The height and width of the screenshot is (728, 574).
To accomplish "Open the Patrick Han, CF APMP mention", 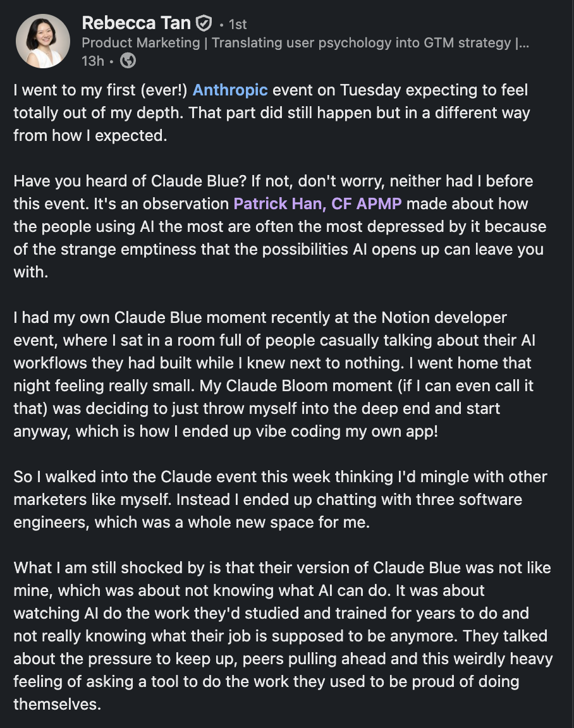I will [317, 203].
